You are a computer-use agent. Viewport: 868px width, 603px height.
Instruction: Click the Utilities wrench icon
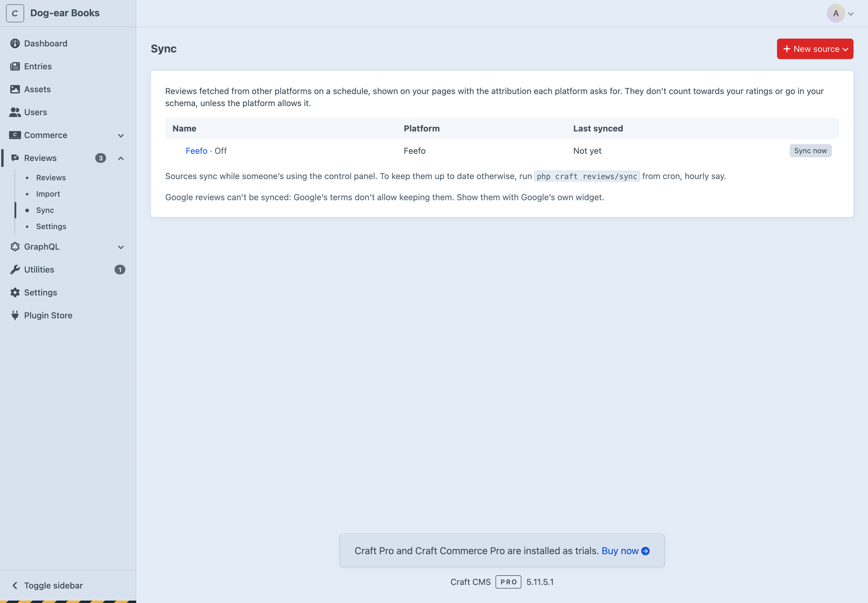click(x=15, y=270)
